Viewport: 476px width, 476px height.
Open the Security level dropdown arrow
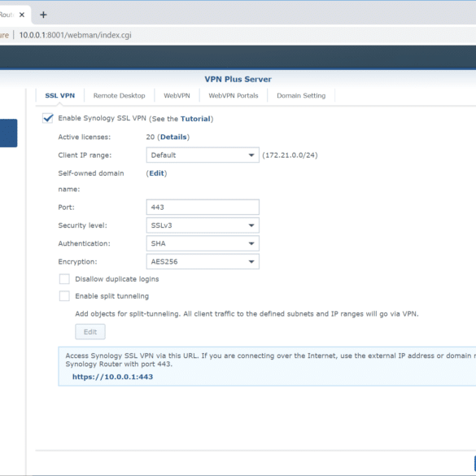tap(251, 225)
